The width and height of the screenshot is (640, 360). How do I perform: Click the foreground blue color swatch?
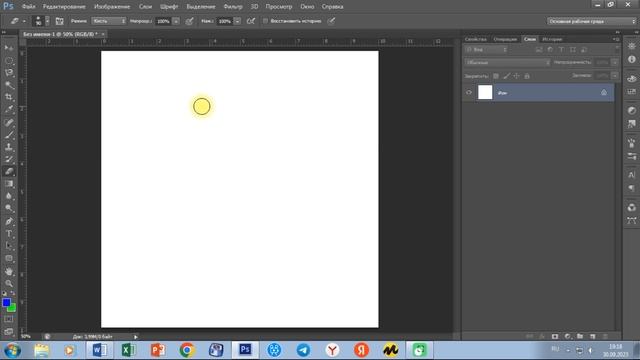pos(6,302)
